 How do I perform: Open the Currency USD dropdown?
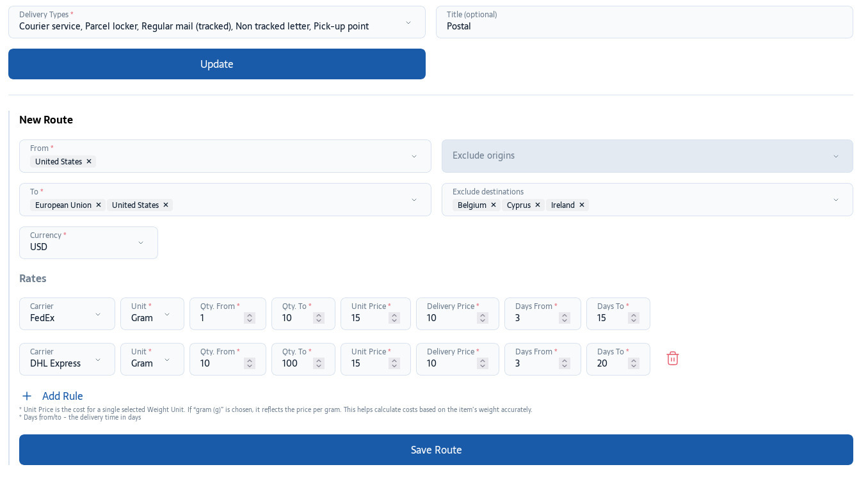88,243
